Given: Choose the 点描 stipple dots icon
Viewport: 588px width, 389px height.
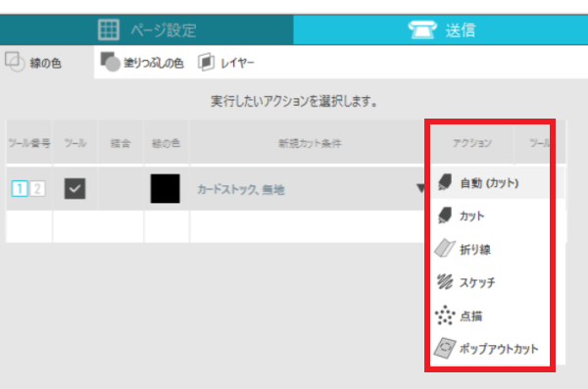Looking at the screenshot, I should pyautogui.click(x=445, y=315).
